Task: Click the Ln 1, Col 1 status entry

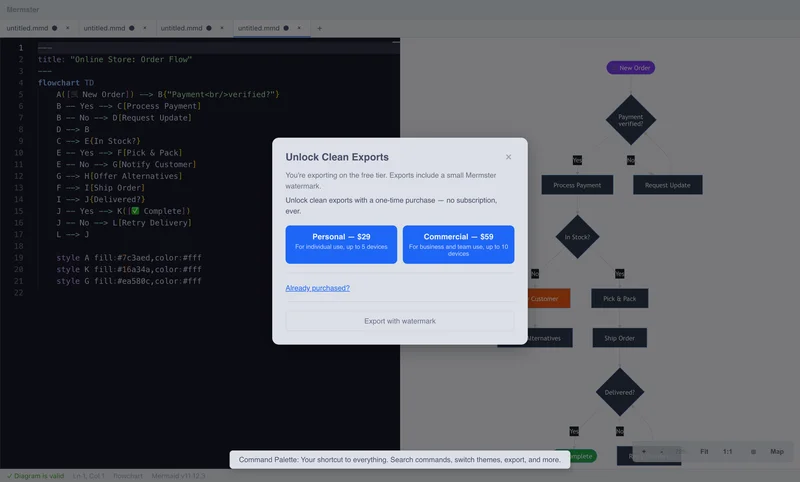Action: 88,476
